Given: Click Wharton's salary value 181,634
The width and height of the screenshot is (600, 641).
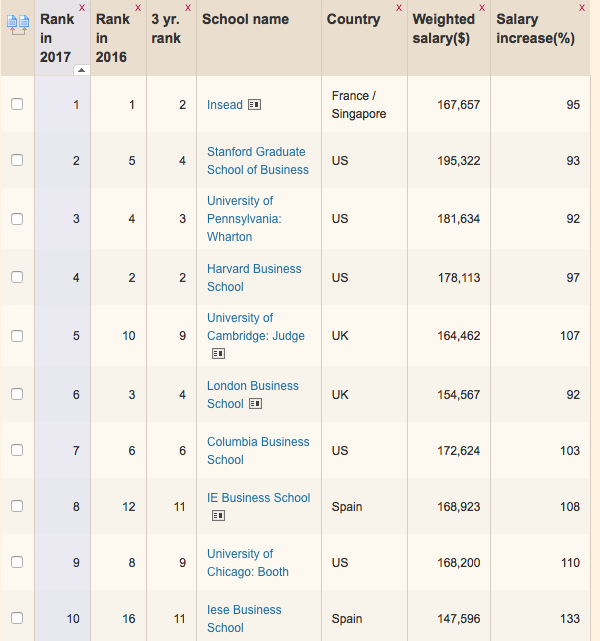Looking at the screenshot, I should [x=459, y=219].
